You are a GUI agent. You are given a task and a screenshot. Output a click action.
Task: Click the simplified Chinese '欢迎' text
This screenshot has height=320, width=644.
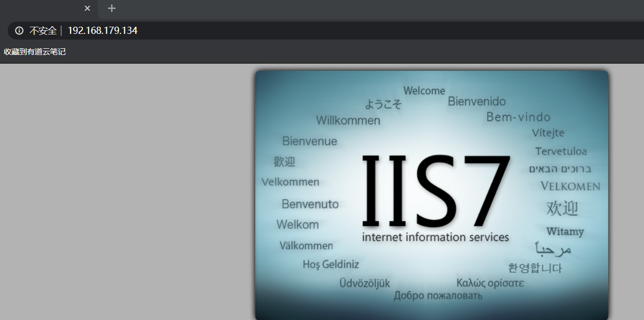(562, 209)
